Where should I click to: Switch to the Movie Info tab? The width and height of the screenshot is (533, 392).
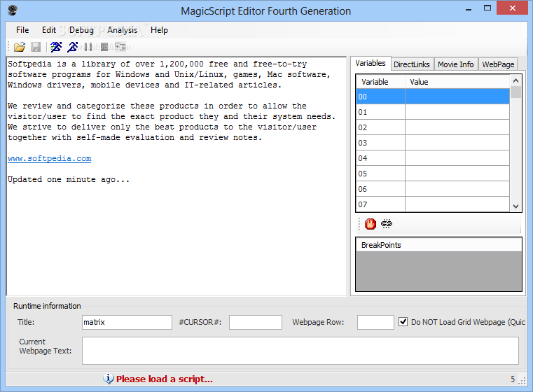pyautogui.click(x=455, y=64)
